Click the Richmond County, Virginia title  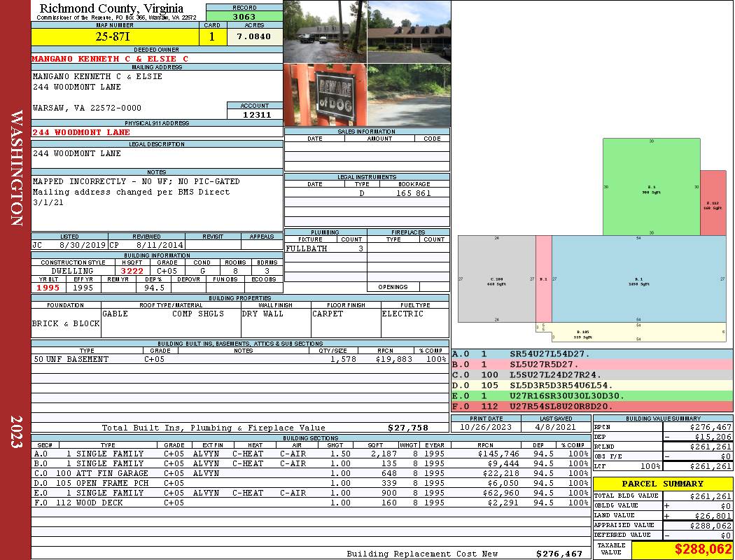(x=111, y=8)
